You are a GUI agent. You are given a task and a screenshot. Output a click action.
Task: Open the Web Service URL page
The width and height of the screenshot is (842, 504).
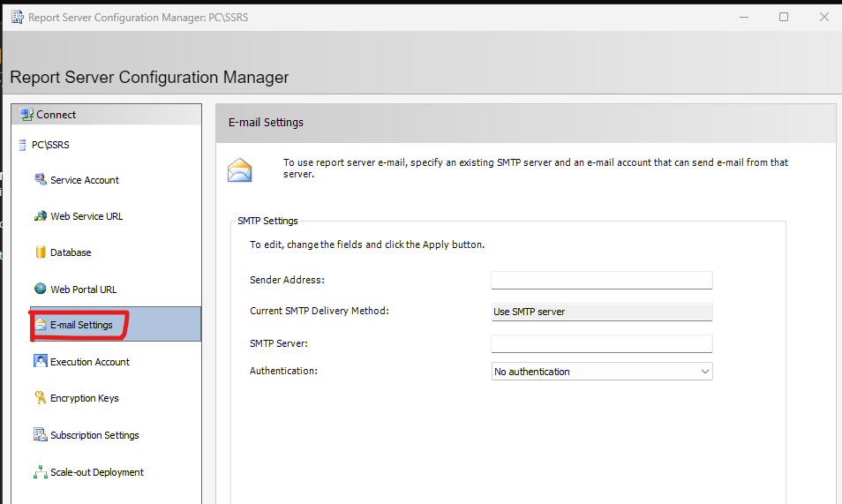[x=86, y=216]
